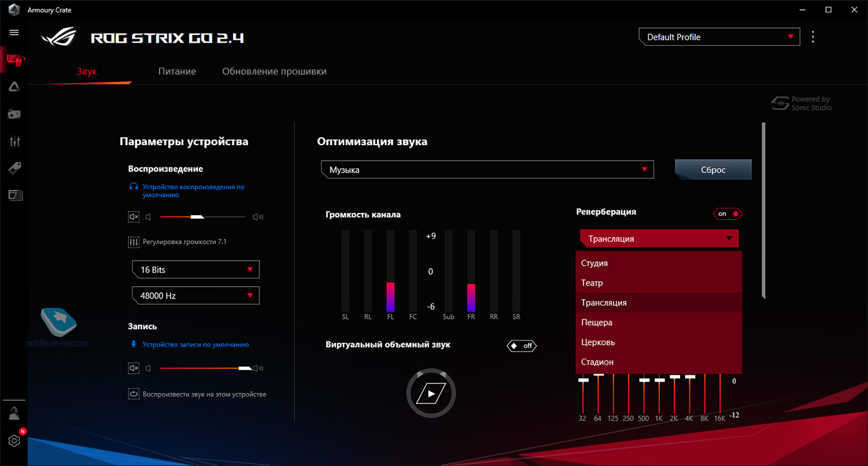
Task: Switch to the Звук tab
Action: click(87, 71)
